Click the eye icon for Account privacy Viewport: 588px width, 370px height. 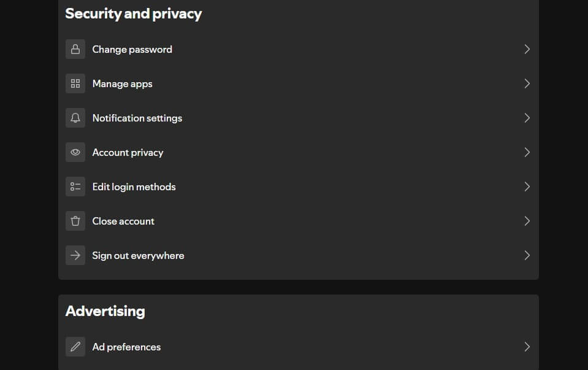(75, 152)
